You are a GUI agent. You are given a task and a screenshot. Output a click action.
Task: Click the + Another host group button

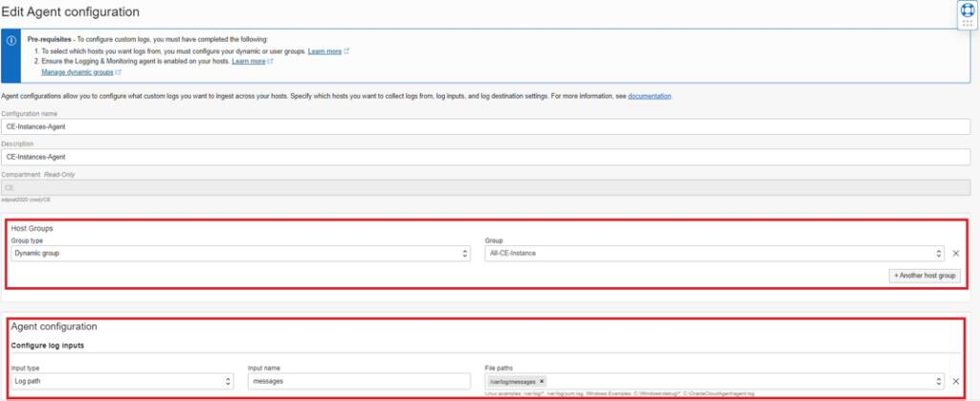tap(924, 276)
